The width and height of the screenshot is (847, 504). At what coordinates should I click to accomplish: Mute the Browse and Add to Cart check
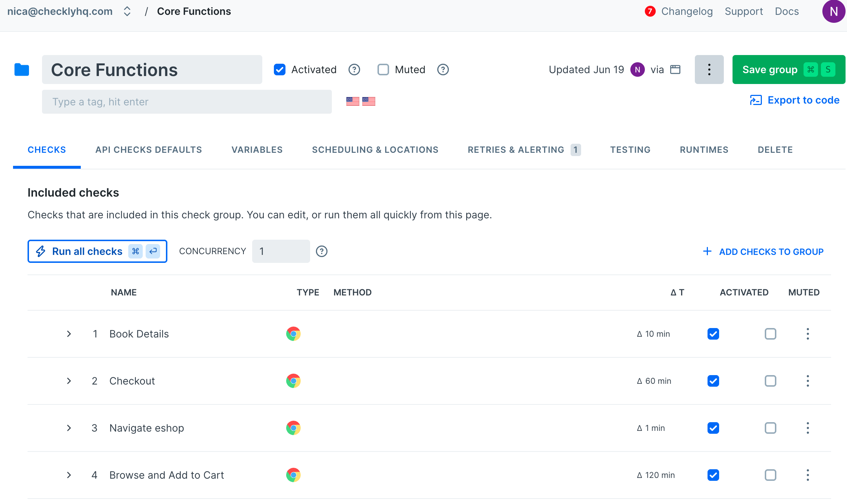point(771,475)
